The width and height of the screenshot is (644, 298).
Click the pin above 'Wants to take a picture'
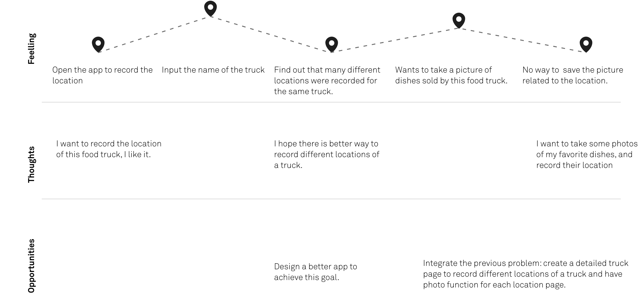(459, 20)
